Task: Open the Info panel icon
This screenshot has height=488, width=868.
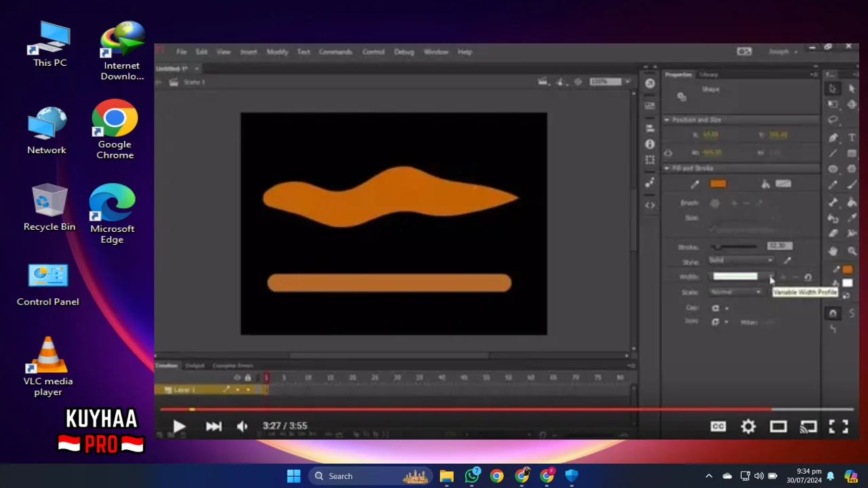Action: click(650, 144)
